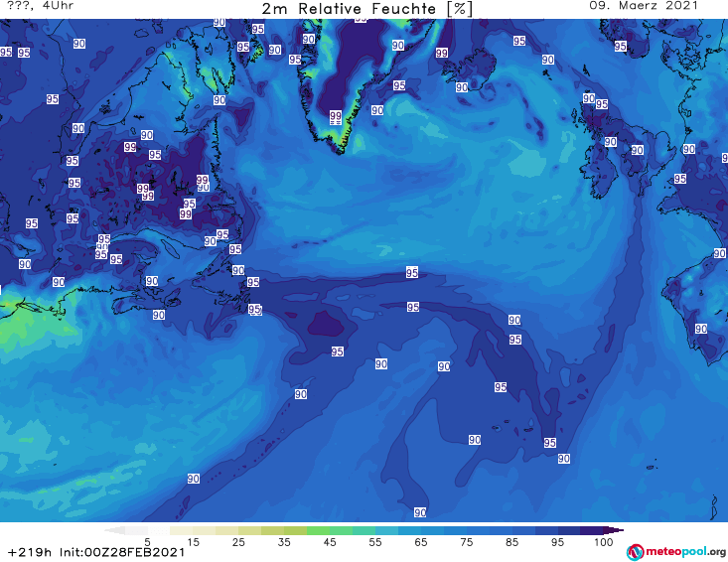Click the legend value 25

238,542
